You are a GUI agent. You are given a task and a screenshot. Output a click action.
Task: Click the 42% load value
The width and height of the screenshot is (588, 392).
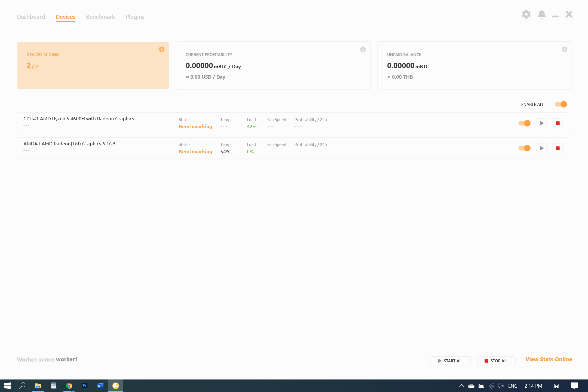(x=252, y=127)
